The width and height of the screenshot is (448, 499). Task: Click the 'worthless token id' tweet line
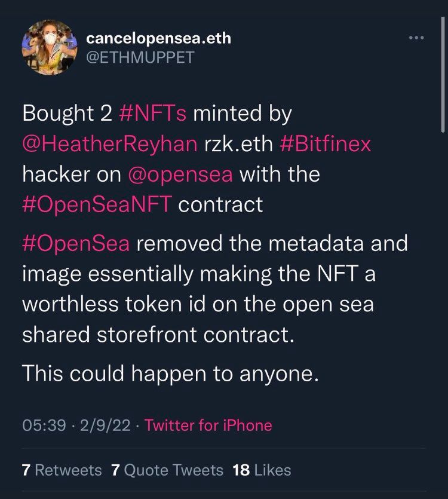[x=197, y=305]
